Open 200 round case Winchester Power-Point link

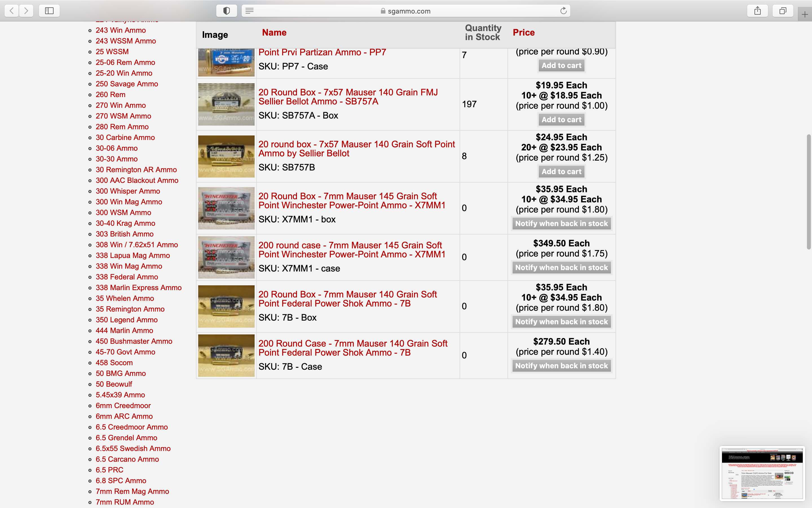(x=352, y=250)
